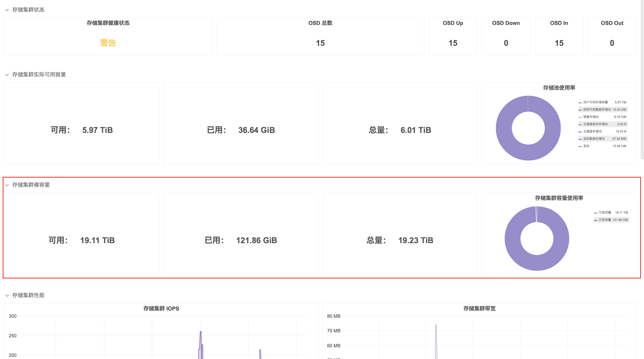Click the 存储集群 IOPS panel title

point(161,308)
